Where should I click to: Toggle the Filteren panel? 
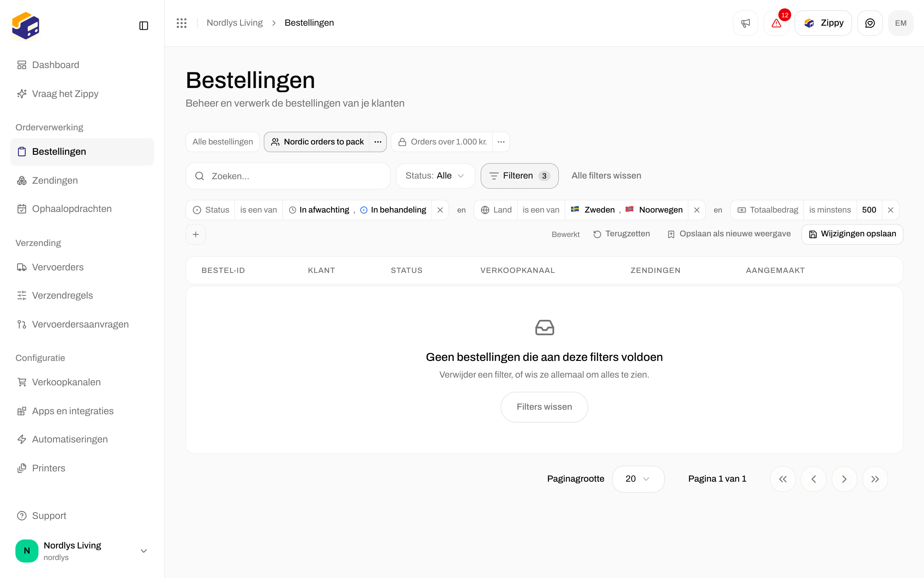coord(519,176)
